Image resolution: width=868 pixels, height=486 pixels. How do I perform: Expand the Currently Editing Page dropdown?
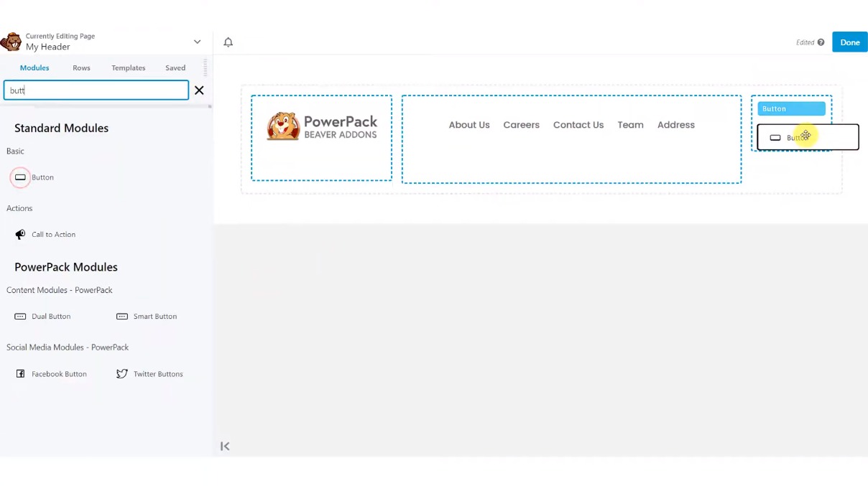tap(197, 42)
